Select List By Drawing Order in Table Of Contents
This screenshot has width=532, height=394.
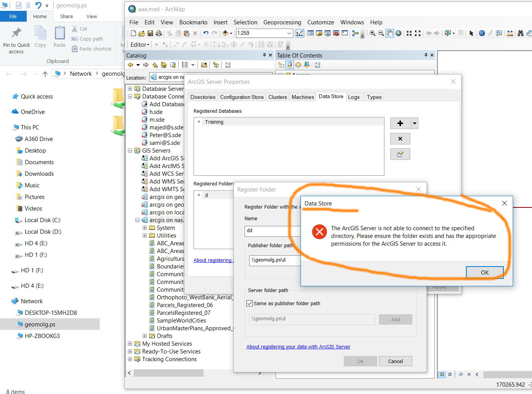pos(281,65)
